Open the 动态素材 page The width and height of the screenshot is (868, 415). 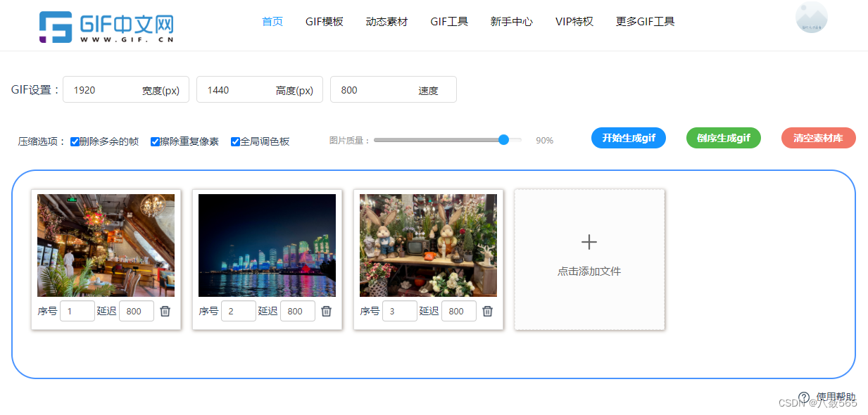tap(386, 21)
